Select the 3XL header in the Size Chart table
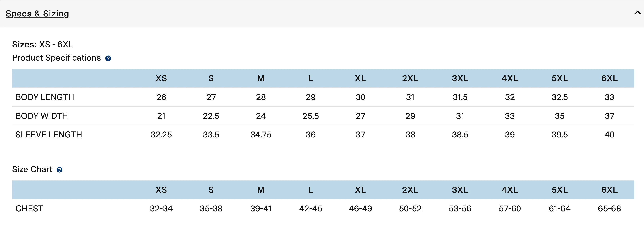This screenshot has height=238, width=644. pos(460,190)
